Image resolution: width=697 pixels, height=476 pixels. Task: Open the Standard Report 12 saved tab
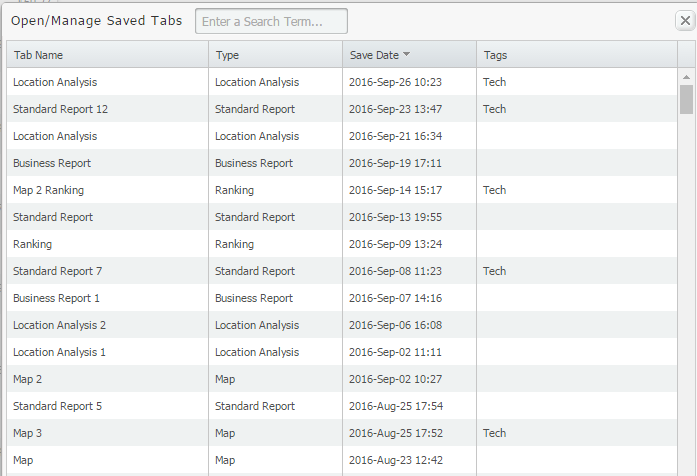click(x=60, y=109)
